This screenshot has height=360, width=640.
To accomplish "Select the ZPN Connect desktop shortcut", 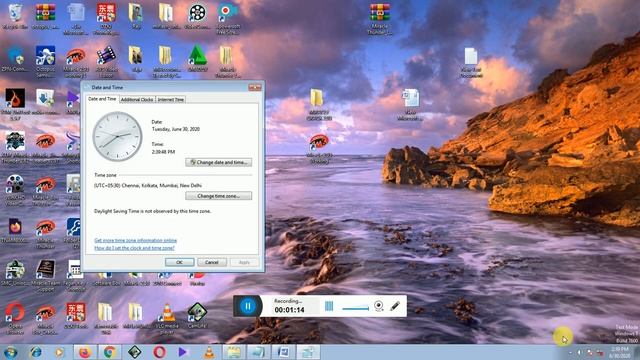I will point(15,59).
